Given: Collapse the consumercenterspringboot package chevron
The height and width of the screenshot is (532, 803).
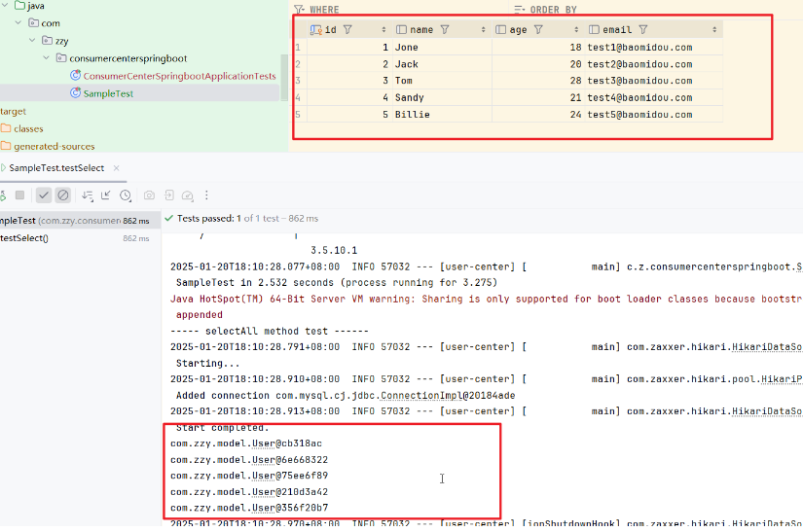Looking at the screenshot, I should pyautogui.click(x=46, y=57).
